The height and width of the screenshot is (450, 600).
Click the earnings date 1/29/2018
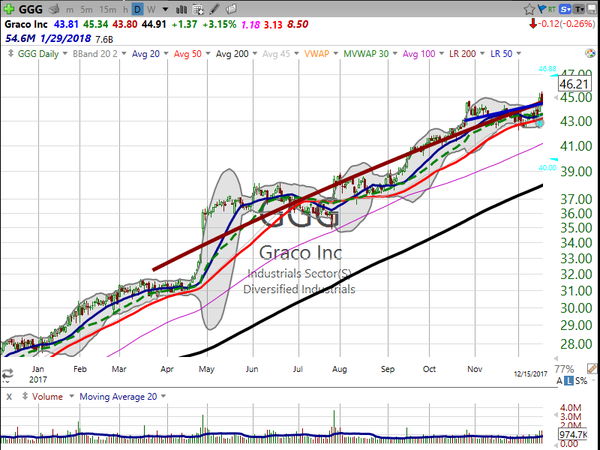click(65, 39)
